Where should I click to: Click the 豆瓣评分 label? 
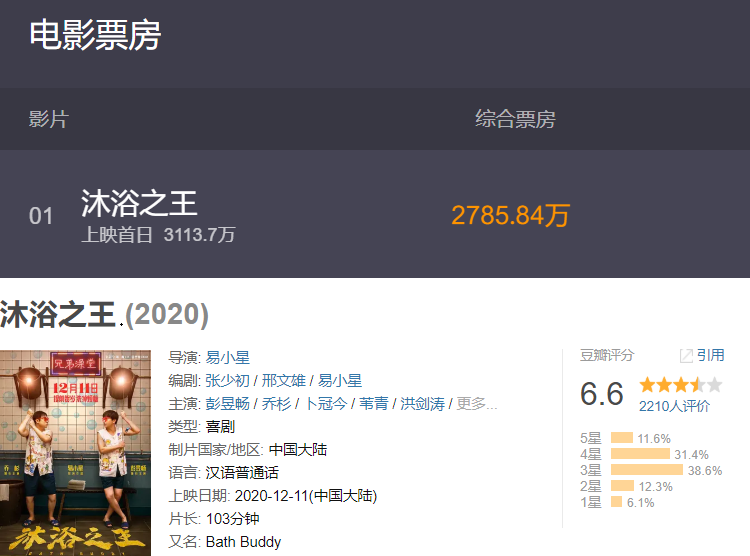[607, 355]
